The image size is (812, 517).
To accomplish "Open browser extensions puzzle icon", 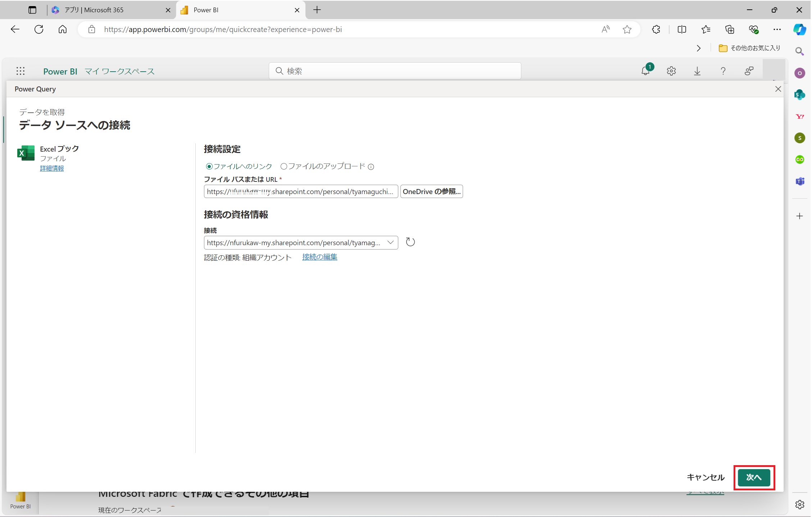I will click(x=656, y=29).
